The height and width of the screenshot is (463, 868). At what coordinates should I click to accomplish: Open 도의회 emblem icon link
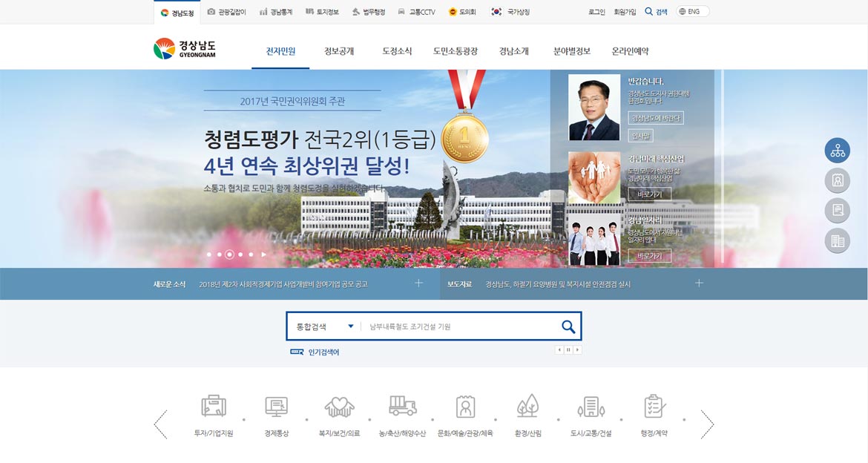pos(462,12)
